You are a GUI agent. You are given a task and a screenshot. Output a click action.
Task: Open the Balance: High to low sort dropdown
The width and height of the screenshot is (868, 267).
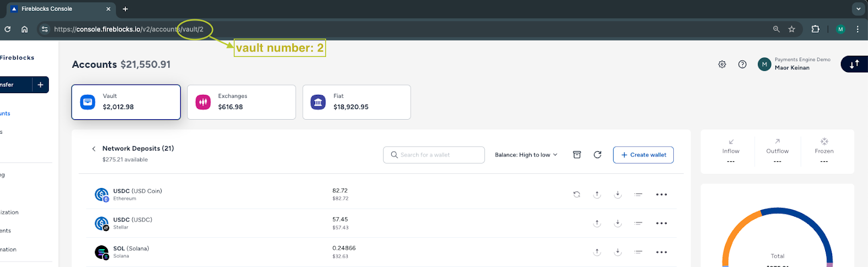(526, 155)
